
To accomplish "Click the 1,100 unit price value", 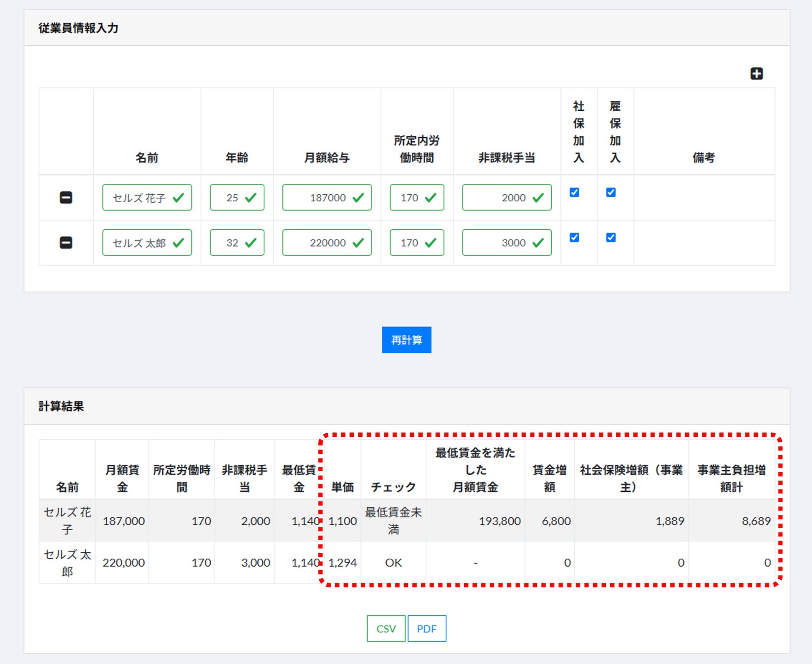I will [x=343, y=521].
